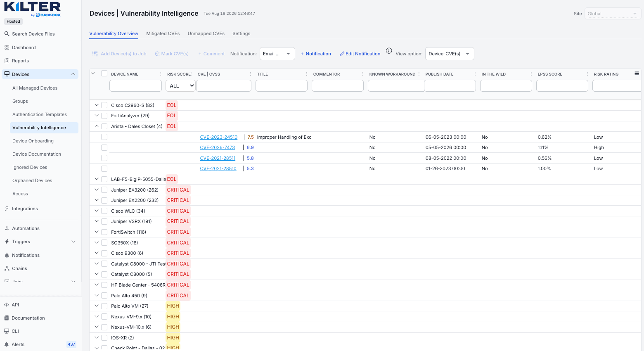Click the 437 alerts count badge
Image resolution: width=644 pixels, height=351 pixels.
coord(71,344)
